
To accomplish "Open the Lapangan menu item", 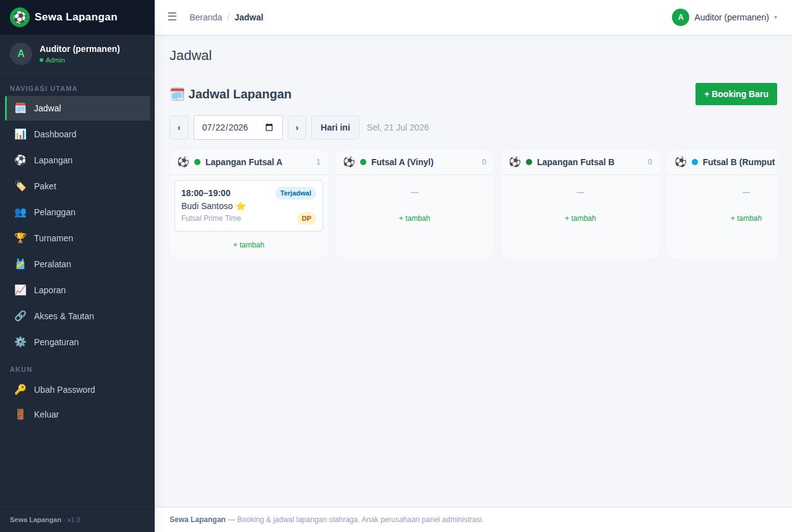I will coord(77,160).
